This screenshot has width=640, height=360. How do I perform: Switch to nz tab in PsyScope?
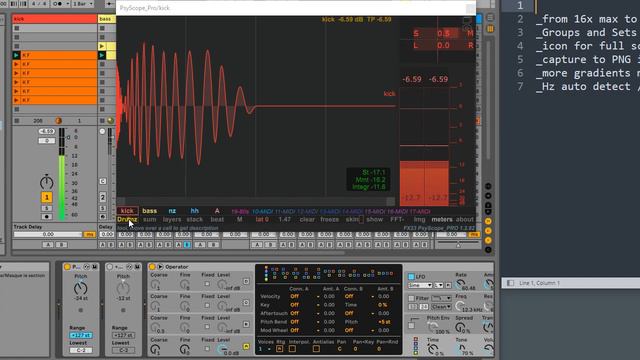172,211
